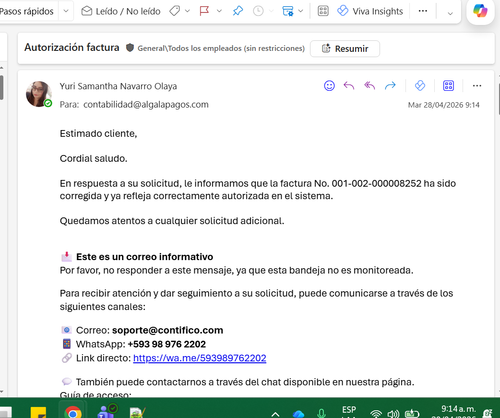Viewport: 500px width, 418px height.
Task: Open the sensitivity label General\Todos los empleados
Action: [221, 48]
